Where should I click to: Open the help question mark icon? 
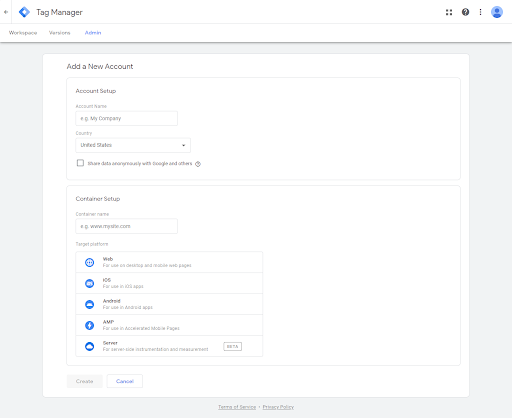coord(465,12)
